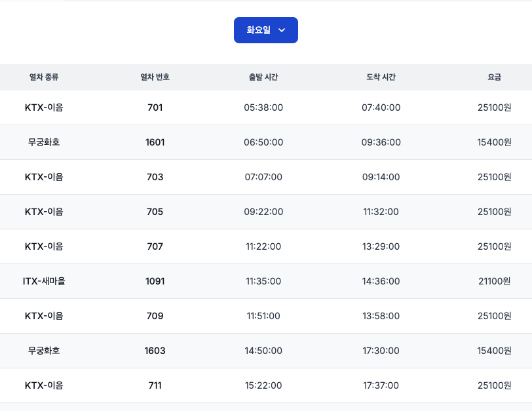Select train number 703

[x=155, y=177]
